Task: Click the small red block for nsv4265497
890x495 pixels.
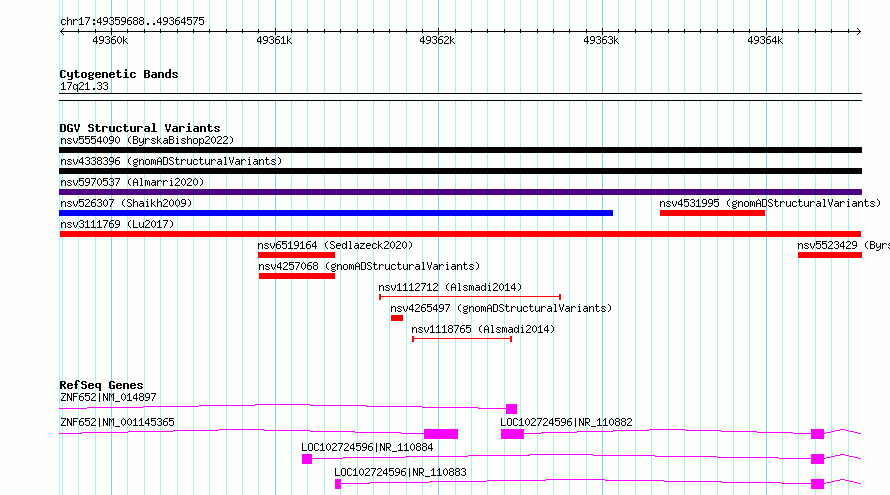Action: tap(397, 318)
